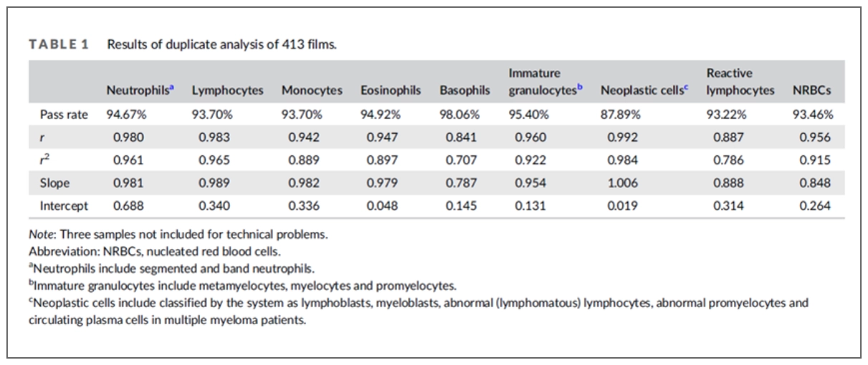Screen dimensions: 868x365
Task: Click the 87.89% pass rate value
Action: click(620, 114)
